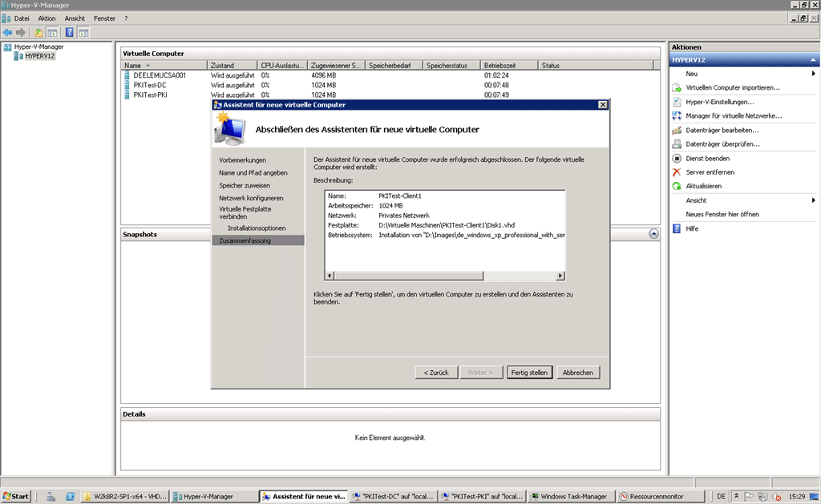Show hidden tray icons with the chevron
The image size is (821, 504).
pyautogui.click(x=736, y=496)
